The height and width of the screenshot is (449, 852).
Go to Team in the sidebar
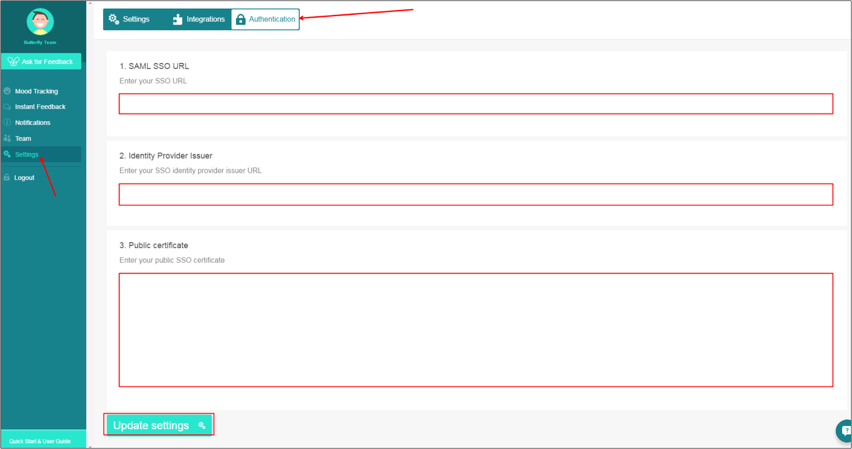(x=23, y=139)
